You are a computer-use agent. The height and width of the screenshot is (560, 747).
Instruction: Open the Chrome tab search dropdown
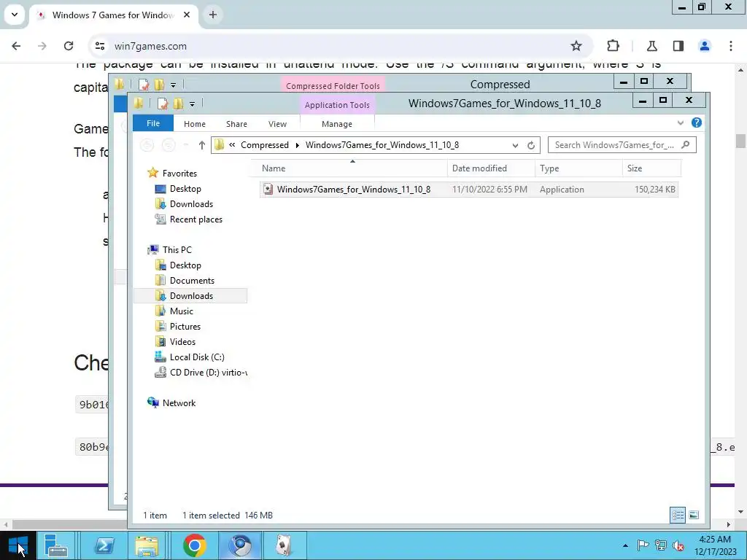pyautogui.click(x=15, y=15)
